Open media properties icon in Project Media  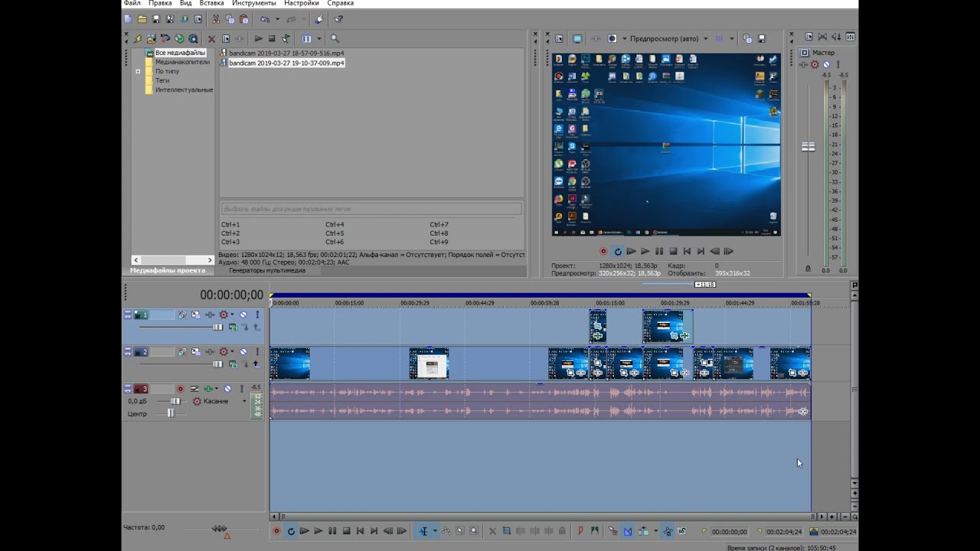[x=226, y=38]
